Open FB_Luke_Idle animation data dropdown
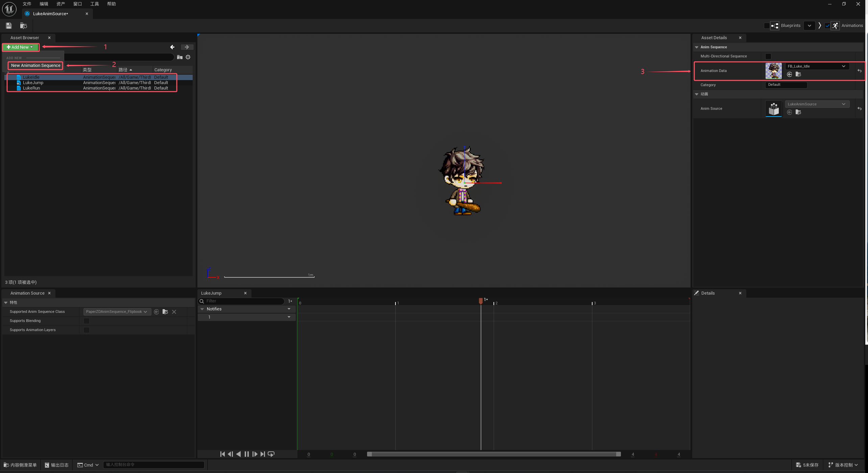This screenshot has height=473, width=868. (817, 66)
